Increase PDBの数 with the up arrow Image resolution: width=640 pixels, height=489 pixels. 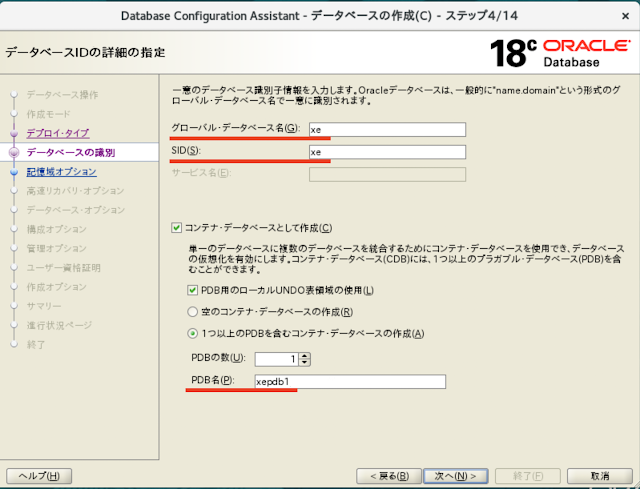(x=304, y=356)
